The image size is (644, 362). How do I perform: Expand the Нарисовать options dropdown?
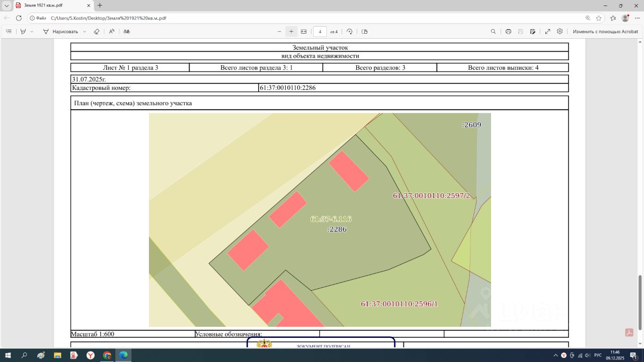tap(84, 31)
